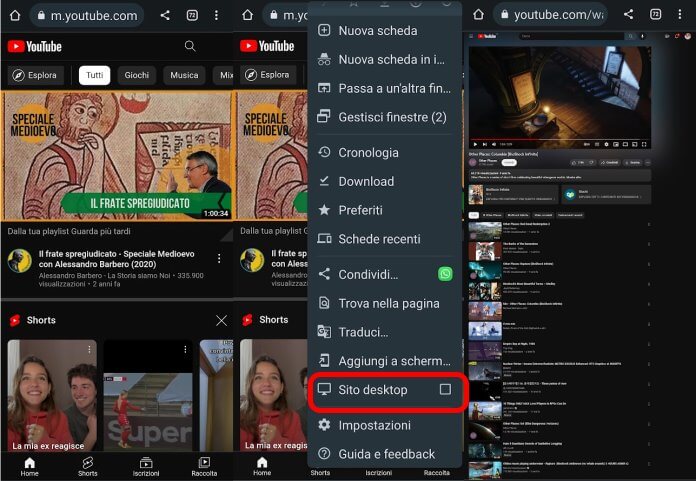Tap the browser home icon in right screen
The height and width of the screenshot is (481, 696).
pyautogui.click(x=478, y=15)
